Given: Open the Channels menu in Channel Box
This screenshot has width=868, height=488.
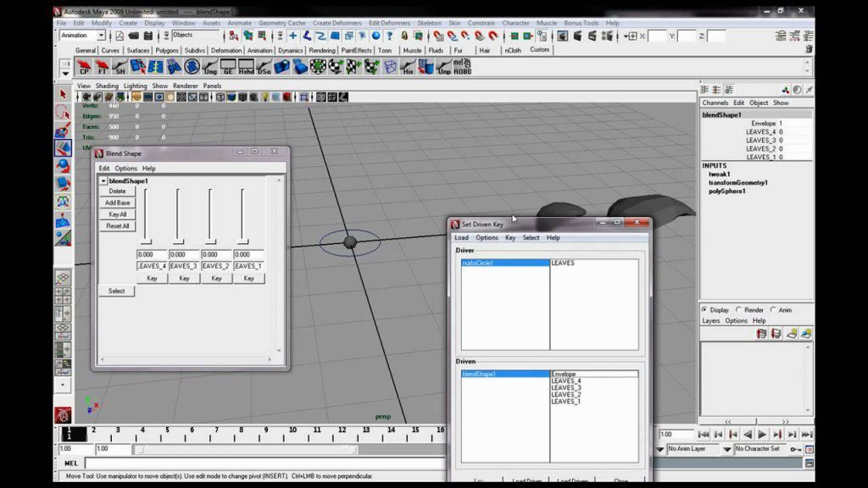Looking at the screenshot, I should 715,103.
